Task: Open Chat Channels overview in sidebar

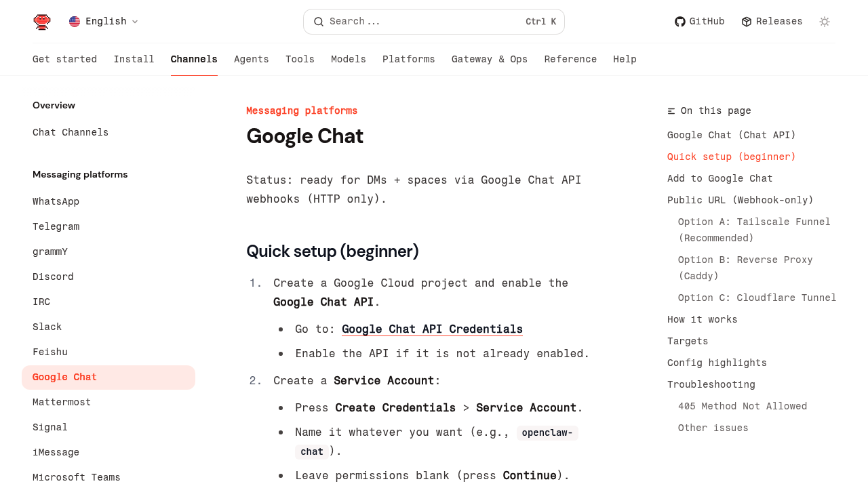Action: [x=71, y=132]
